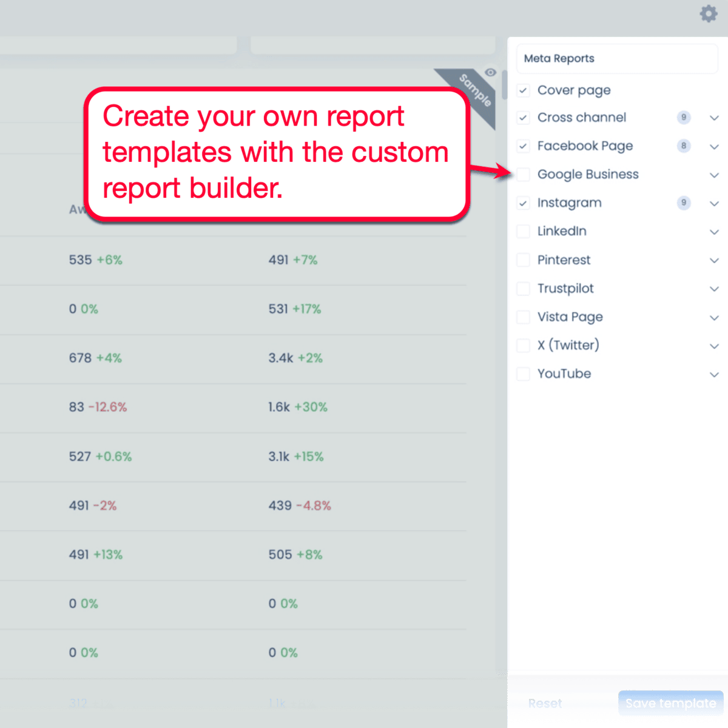Open the Pinterest dropdown chevron

(x=714, y=260)
